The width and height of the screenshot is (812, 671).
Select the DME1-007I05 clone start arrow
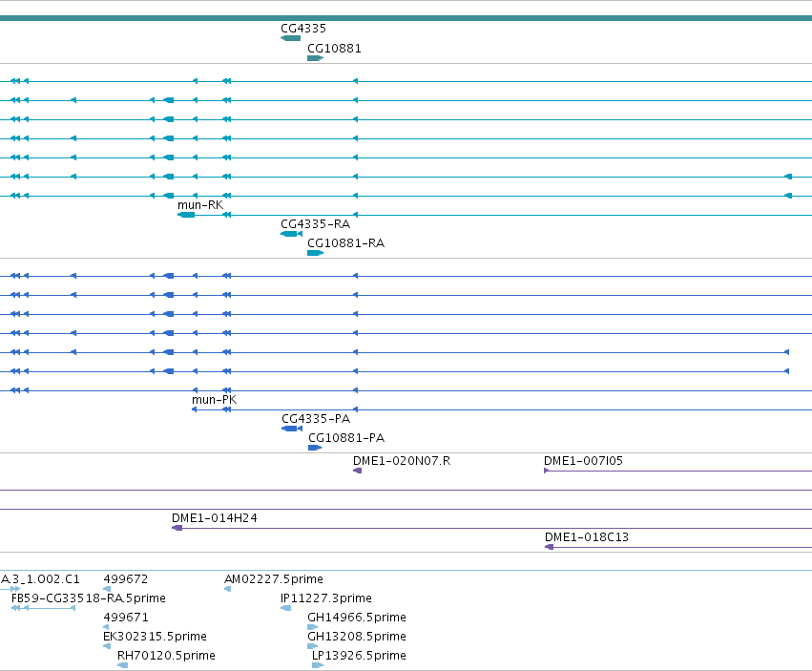547,471
